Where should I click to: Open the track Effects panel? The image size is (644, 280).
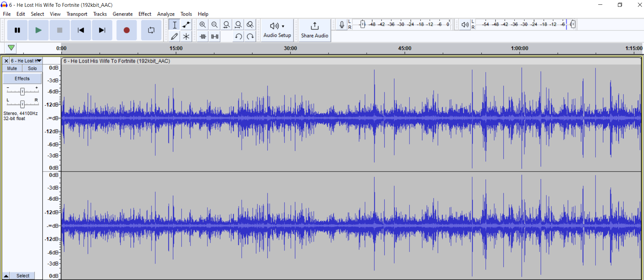pos(22,79)
